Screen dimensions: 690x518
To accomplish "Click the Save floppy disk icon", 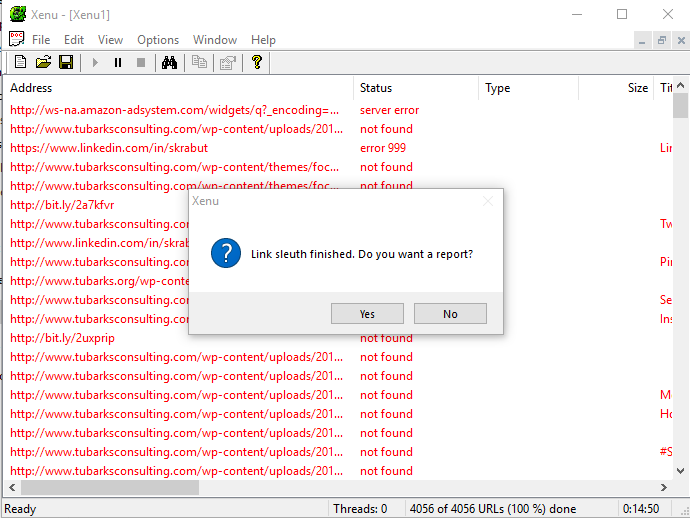I will pyautogui.click(x=66, y=63).
